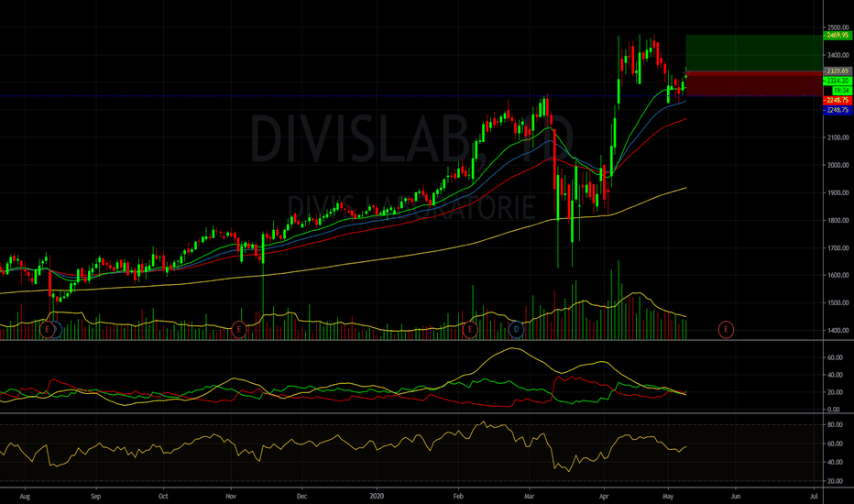Click the 19:34 countdown label

point(841,91)
